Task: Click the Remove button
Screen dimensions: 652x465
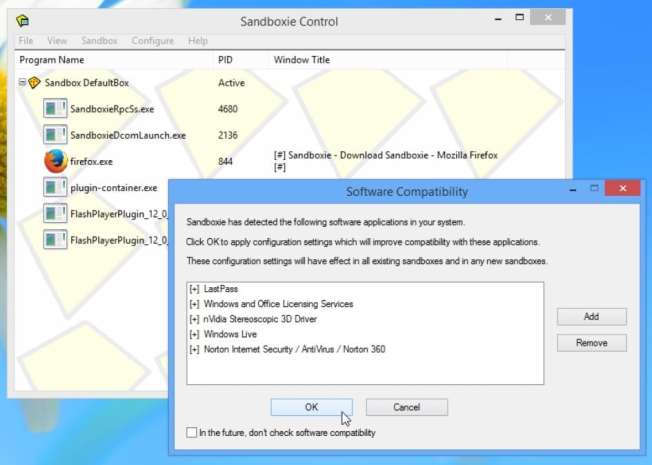Action: tap(592, 343)
